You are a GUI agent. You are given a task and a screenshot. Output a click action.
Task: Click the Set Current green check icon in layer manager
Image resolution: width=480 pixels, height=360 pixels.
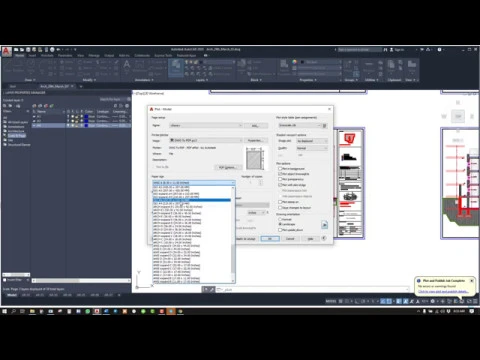pyautogui.click(x=52, y=106)
